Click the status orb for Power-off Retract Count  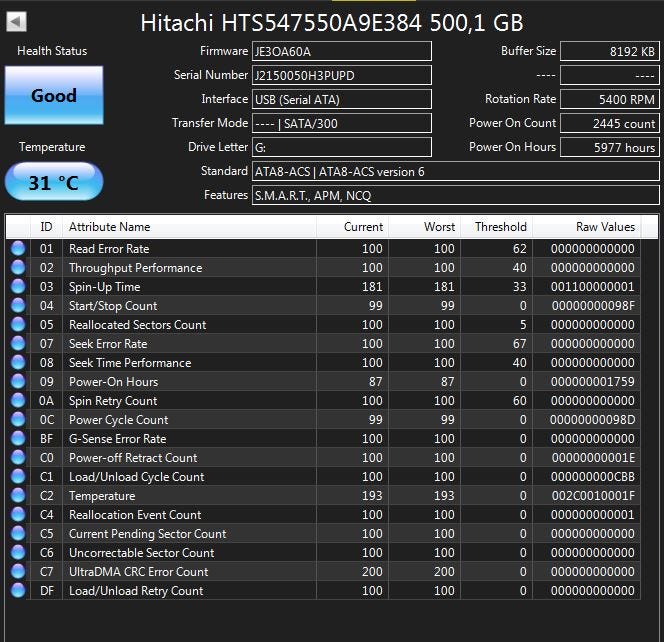(18, 457)
